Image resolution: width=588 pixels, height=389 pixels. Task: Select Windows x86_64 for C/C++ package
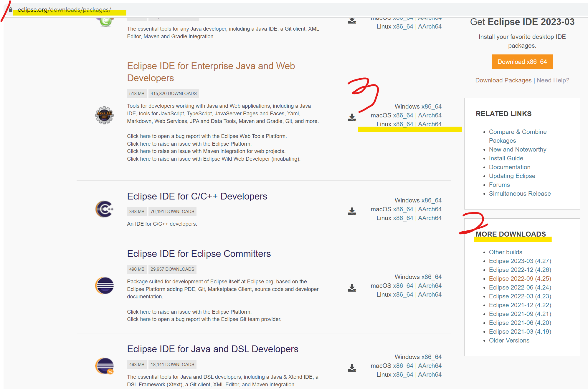tap(432, 200)
